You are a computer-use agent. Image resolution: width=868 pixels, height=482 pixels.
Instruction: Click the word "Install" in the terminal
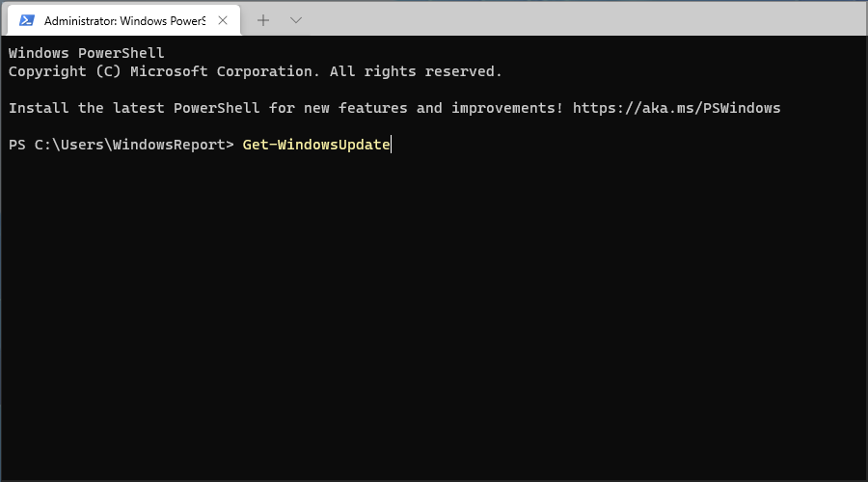click(x=39, y=108)
